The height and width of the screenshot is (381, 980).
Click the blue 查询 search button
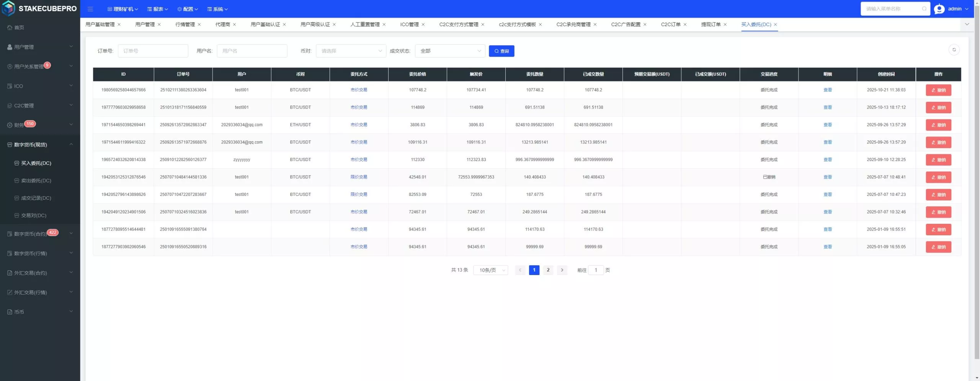[x=501, y=51]
